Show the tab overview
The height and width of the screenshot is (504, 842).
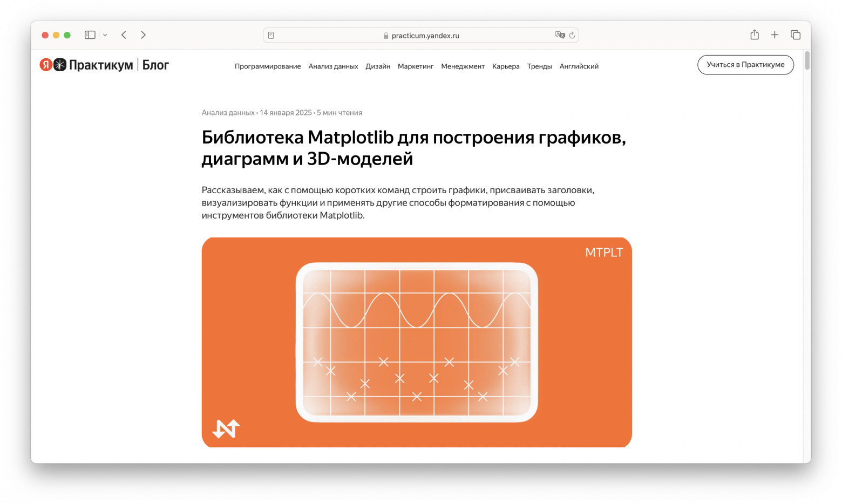click(x=795, y=35)
